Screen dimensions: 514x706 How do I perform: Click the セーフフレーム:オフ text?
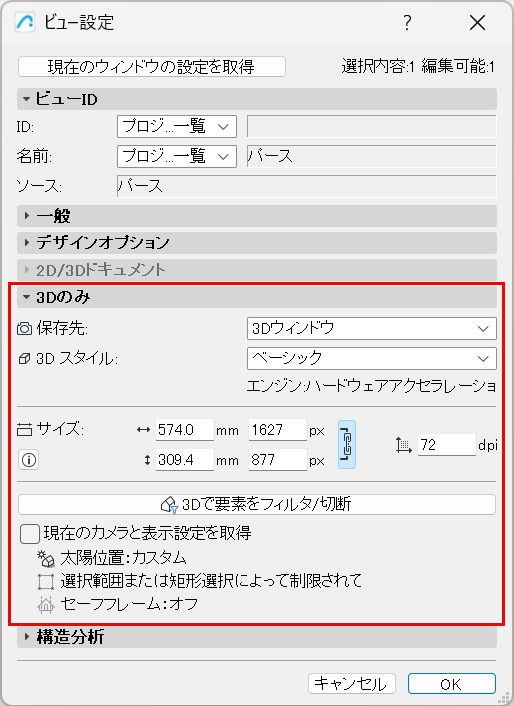(129, 604)
